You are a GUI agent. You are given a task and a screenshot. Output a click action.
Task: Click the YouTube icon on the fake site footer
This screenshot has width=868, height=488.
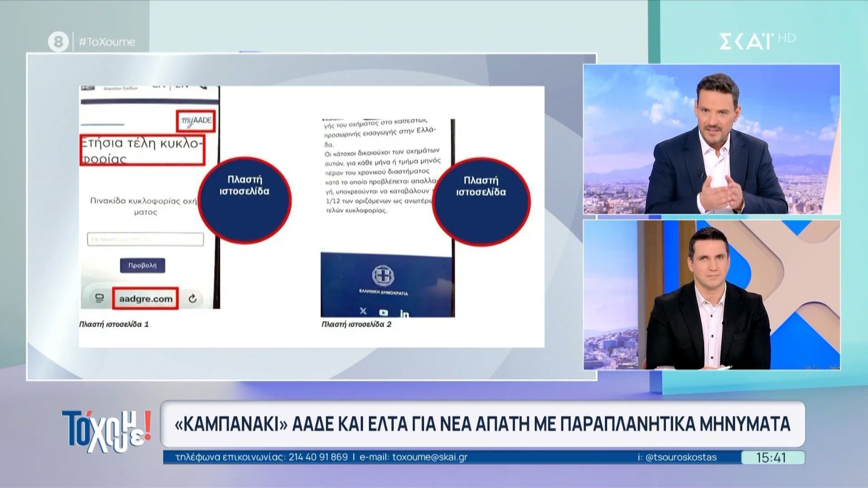coord(384,312)
